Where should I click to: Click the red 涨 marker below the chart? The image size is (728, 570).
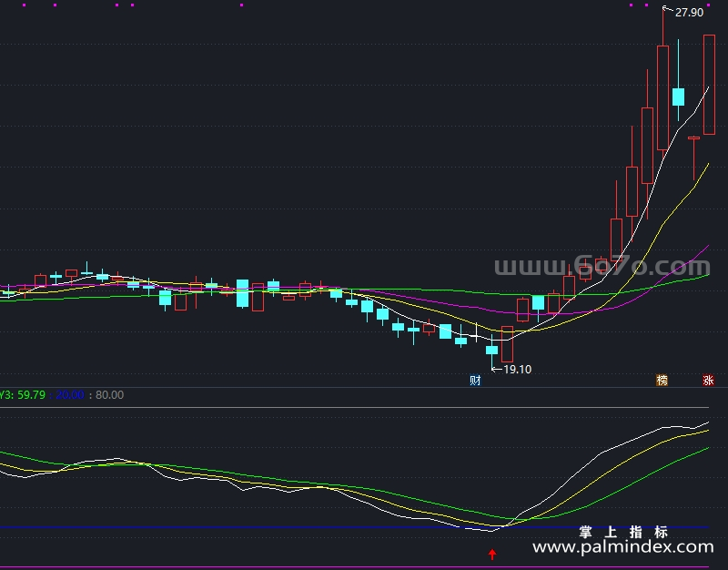(708, 381)
